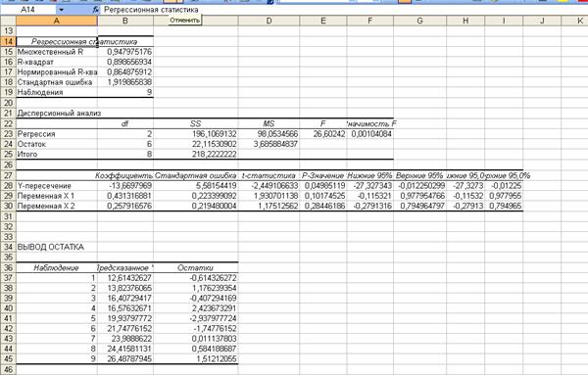The width and height of the screenshot is (588, 375).
Task: Open the Name Box dropdown arrow
Action: coord(61,10)
